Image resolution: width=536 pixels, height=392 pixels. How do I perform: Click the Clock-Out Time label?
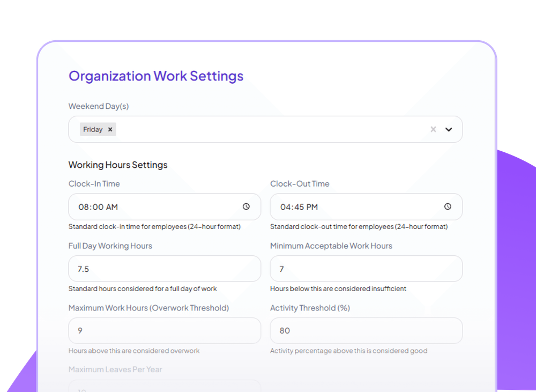300,184
